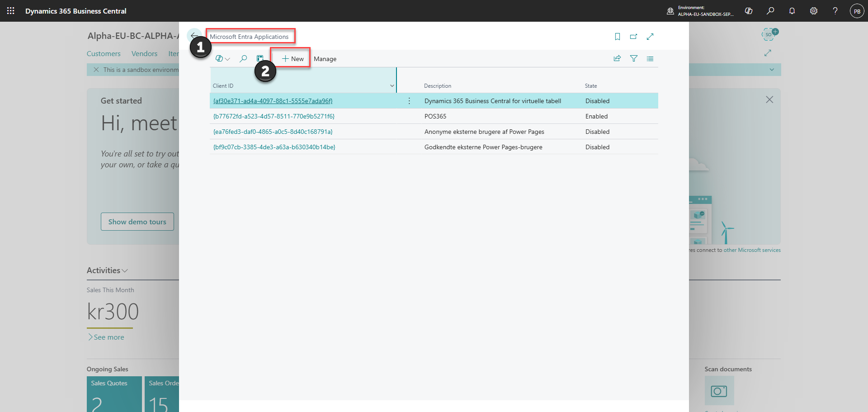Open client ID b77672fd link
868x412 pixels.
(x=274, y=116)
